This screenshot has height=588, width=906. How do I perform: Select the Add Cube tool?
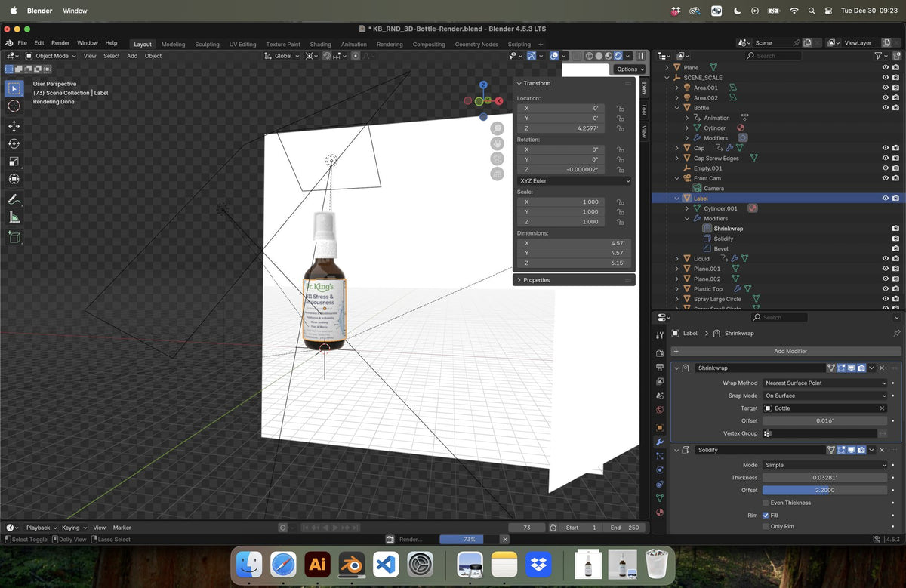tap(14, 237)
